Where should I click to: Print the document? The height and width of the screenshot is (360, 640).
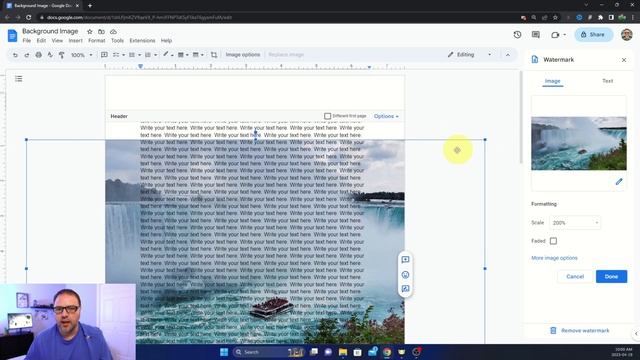38,55
